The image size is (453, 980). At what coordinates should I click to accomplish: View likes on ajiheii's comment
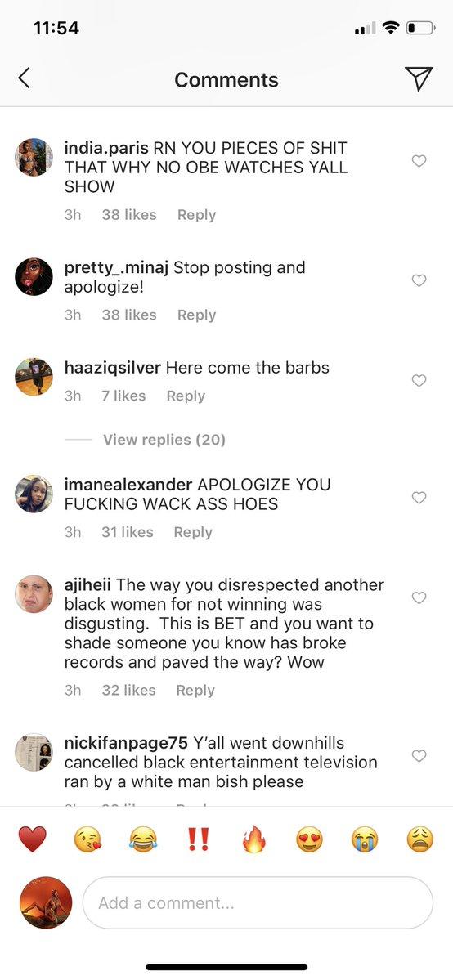tap(128, 690)
